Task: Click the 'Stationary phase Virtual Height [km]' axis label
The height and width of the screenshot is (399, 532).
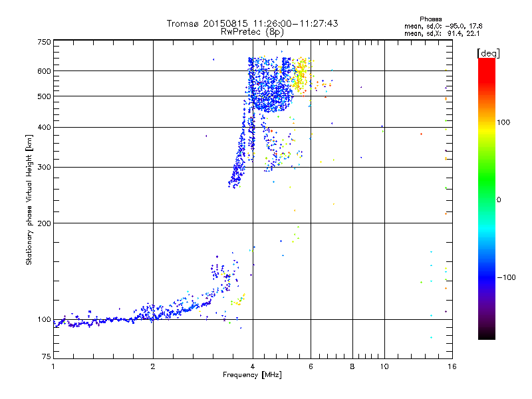Action: pyautogui.click(x=29, y=200)
